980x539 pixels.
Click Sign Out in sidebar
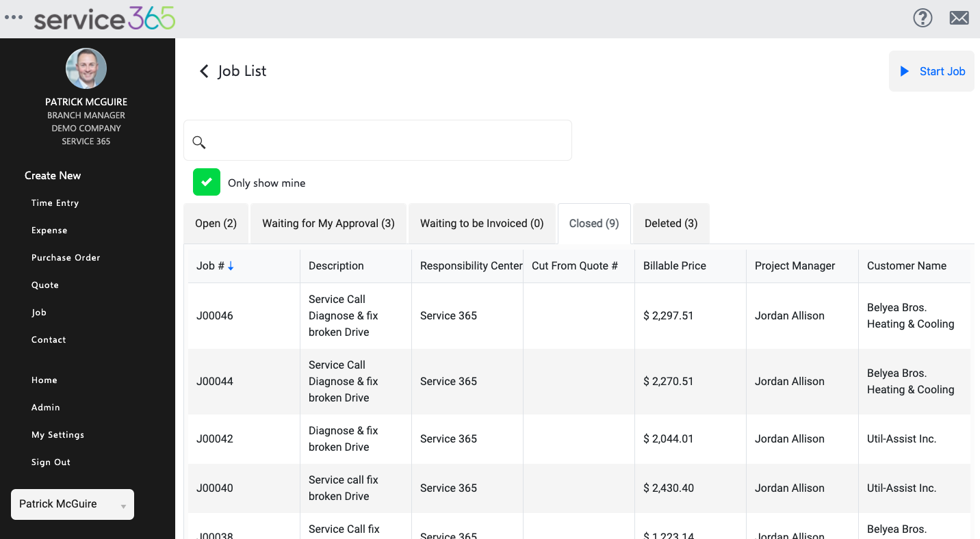click(51, 462)
